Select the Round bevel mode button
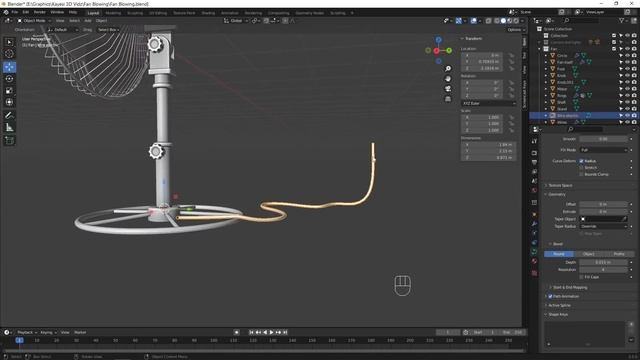 pyautogui.click(x=559, y=254)
